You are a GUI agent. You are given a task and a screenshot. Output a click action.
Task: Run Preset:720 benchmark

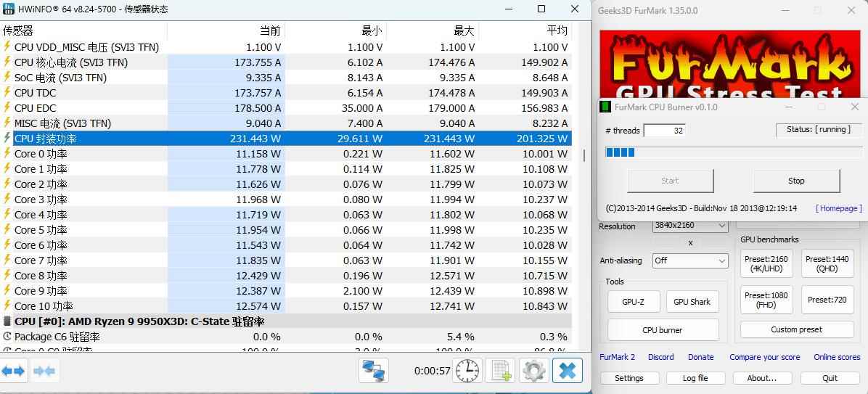click(827, 300)
